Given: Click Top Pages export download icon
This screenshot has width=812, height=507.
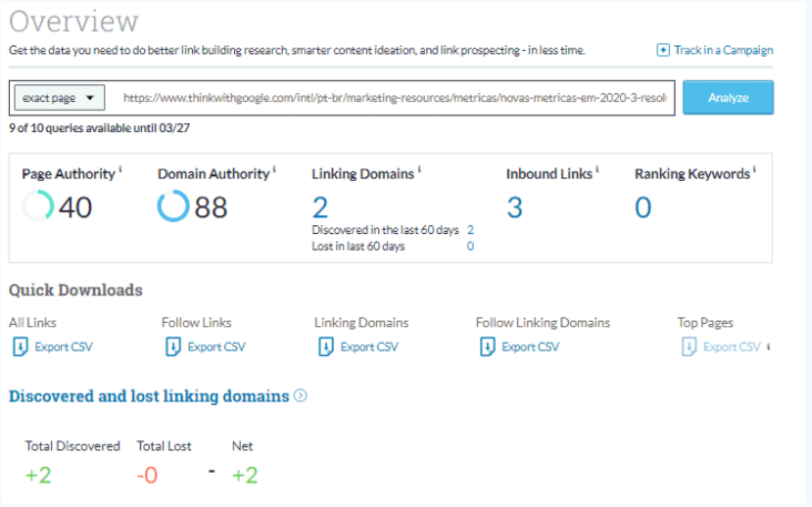Looking at the screenshot, I should [689, 347].
